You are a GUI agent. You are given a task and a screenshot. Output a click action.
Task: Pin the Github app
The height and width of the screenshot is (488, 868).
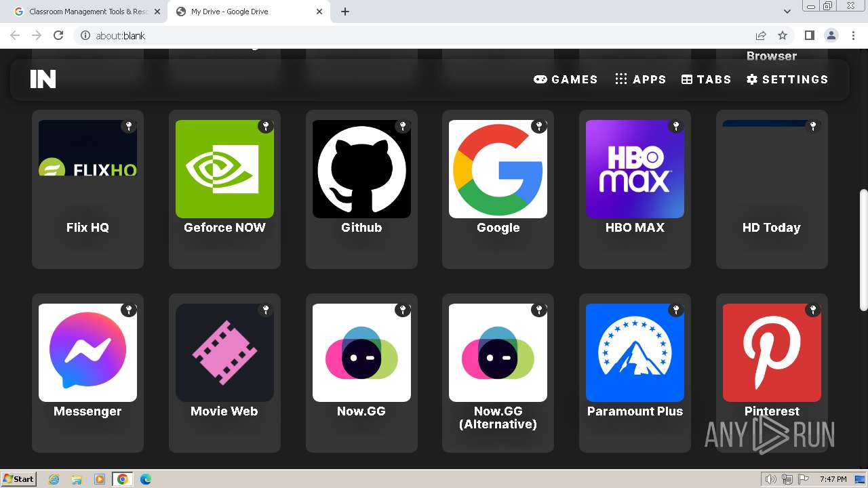[403, 126]
